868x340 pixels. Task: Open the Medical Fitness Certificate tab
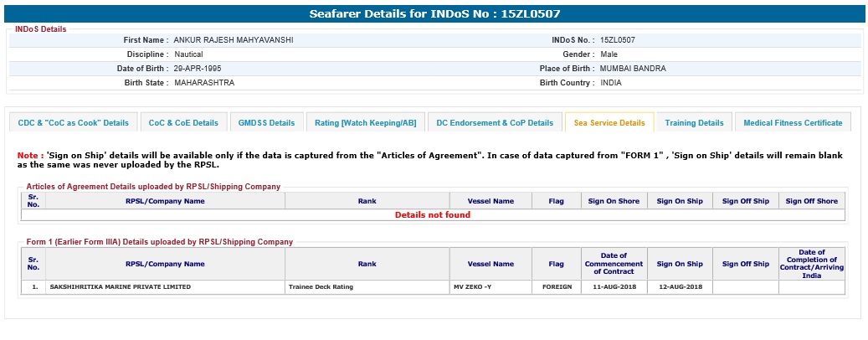click(793, 123)
